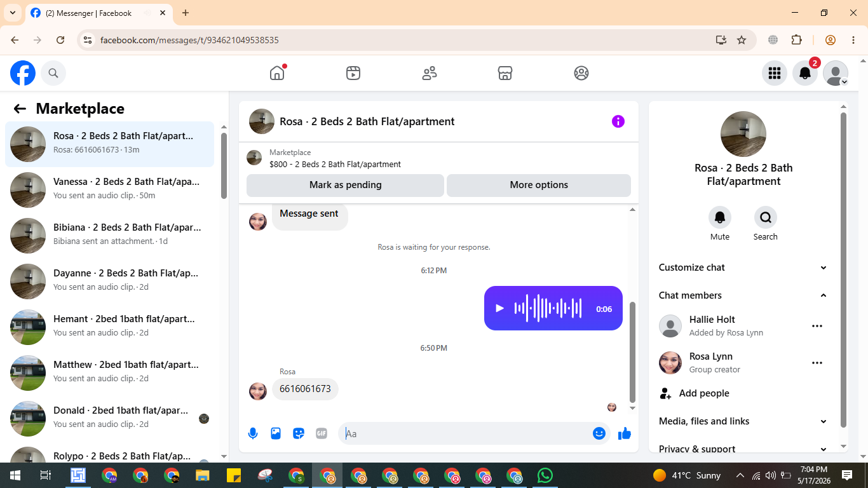Collapse the Chat members section
868x488 pixels.
(743, 295)
